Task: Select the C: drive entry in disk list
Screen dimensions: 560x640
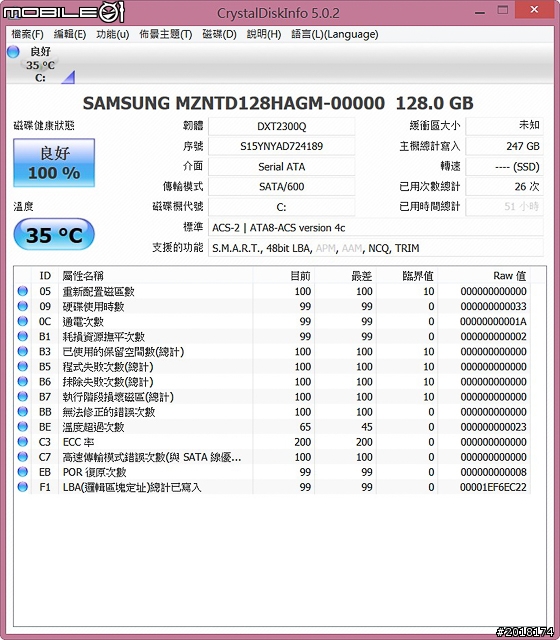Action: pos(40,64)
